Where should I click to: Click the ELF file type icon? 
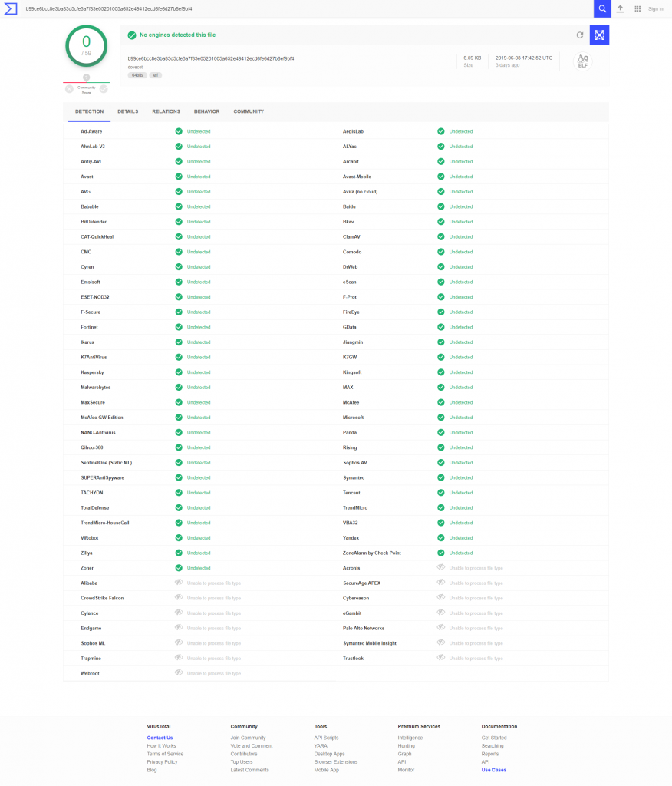click(583, 61)
